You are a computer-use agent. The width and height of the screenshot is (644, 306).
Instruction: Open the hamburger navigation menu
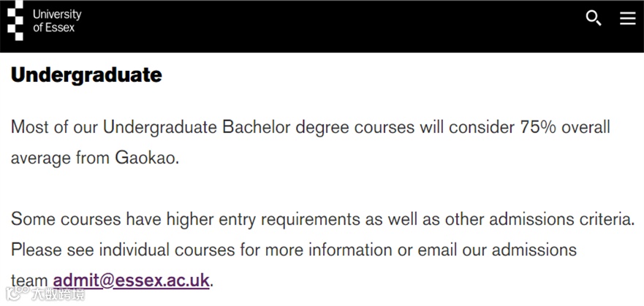(x=628, y=18)
